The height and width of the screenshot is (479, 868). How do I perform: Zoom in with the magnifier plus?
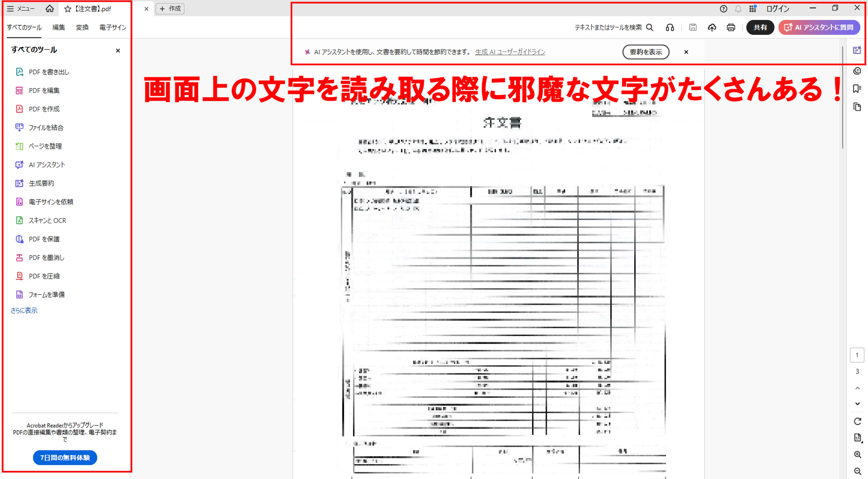point(858,455)
